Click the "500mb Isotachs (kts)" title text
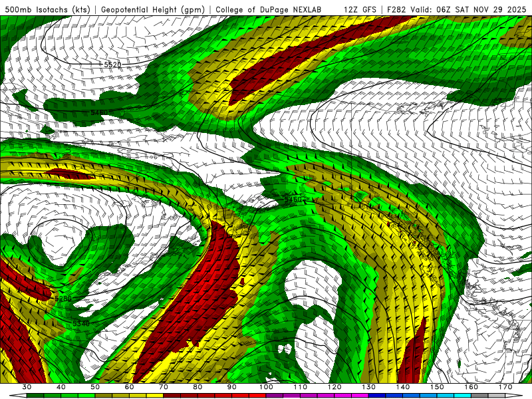The height and width of the screenshot is (399, 532). click(48, 9)
